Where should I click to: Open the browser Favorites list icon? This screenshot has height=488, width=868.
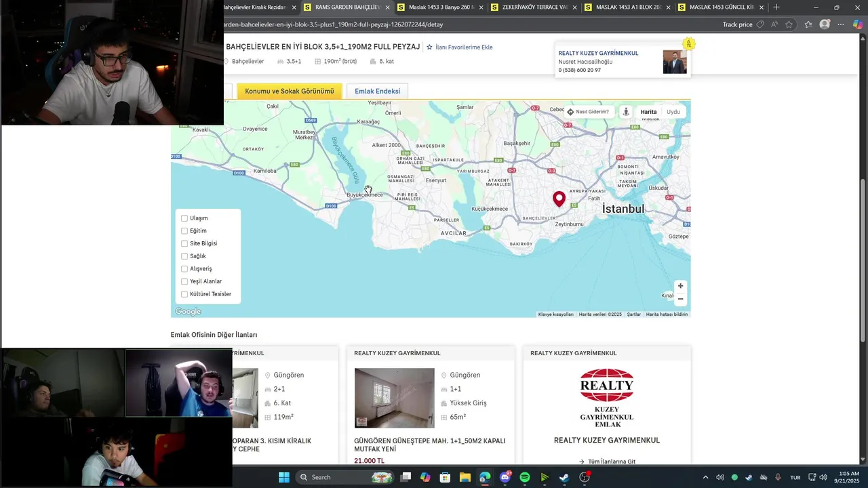[808, 24]
